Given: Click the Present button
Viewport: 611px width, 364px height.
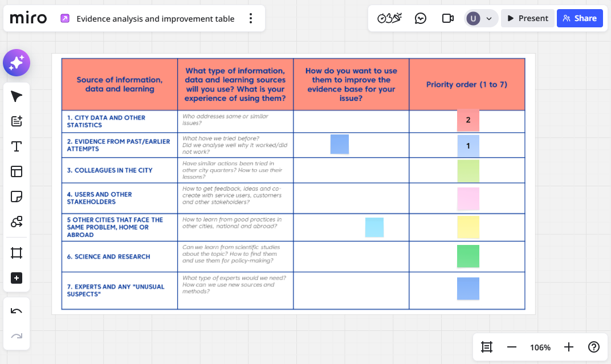Looking at the screenshot, I should (527, 18).
